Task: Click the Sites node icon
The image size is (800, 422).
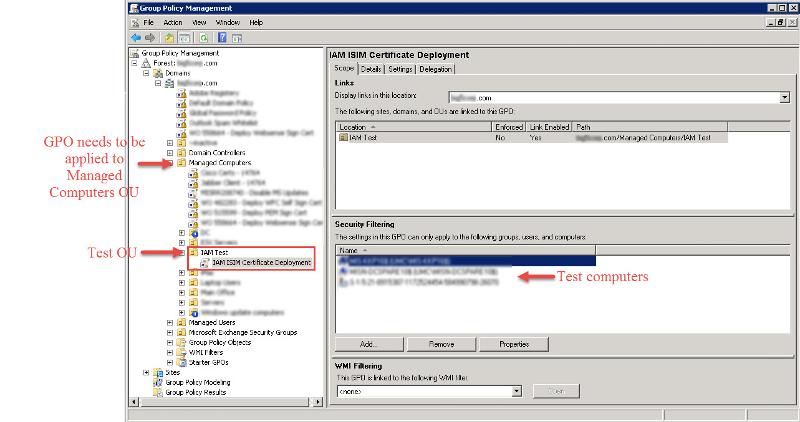Action: click(x=158, y=373)
